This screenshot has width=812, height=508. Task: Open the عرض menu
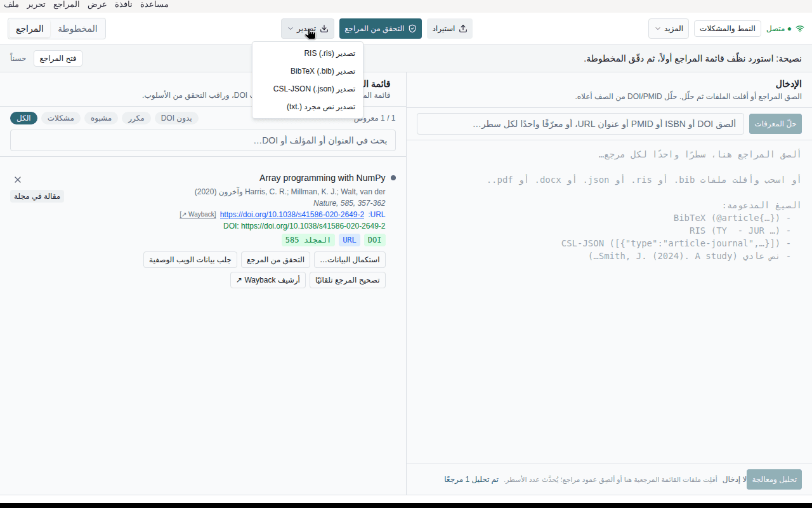[x=97, y=4]
